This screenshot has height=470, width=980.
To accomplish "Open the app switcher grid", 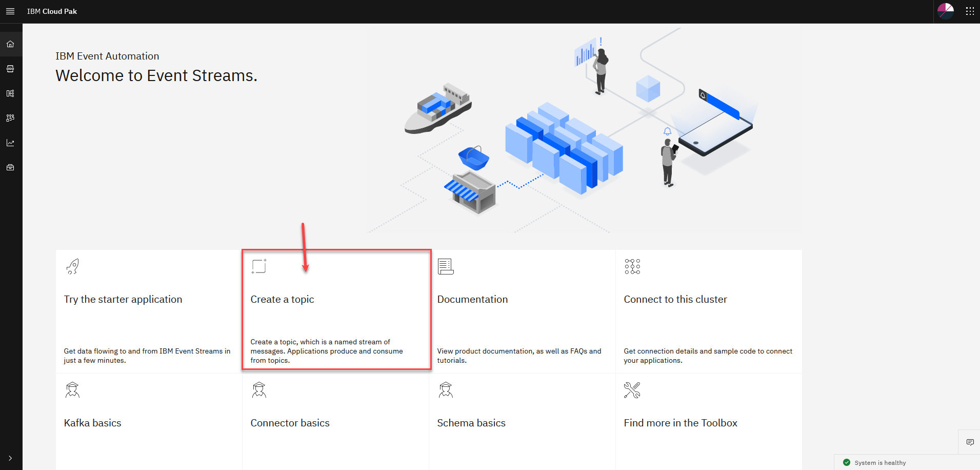I will click(969, 11).
